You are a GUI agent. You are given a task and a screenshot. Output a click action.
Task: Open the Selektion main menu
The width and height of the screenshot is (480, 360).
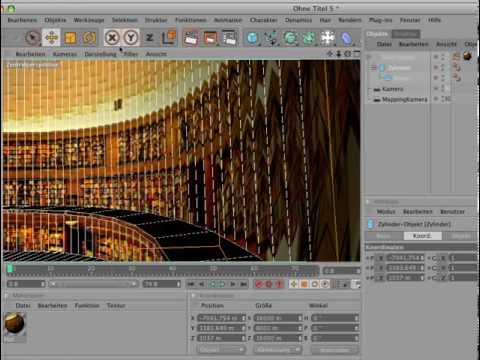[125, 20]
